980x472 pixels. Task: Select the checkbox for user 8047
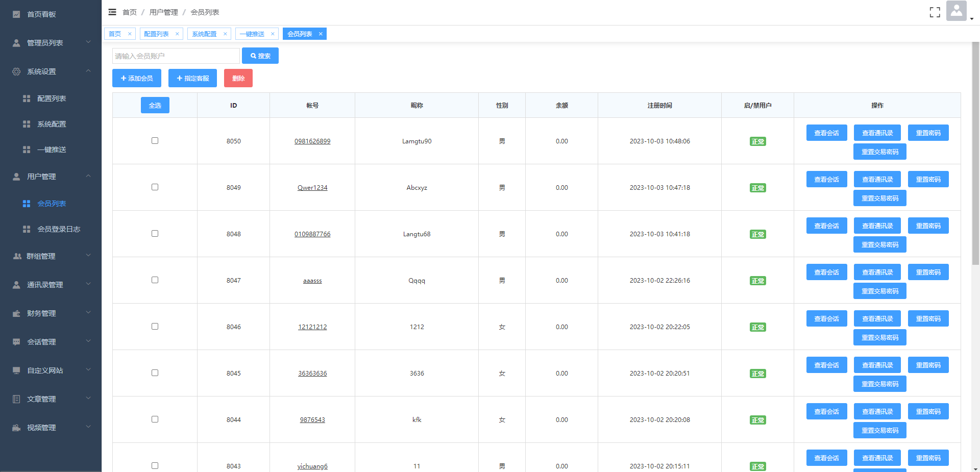[155, 280]
